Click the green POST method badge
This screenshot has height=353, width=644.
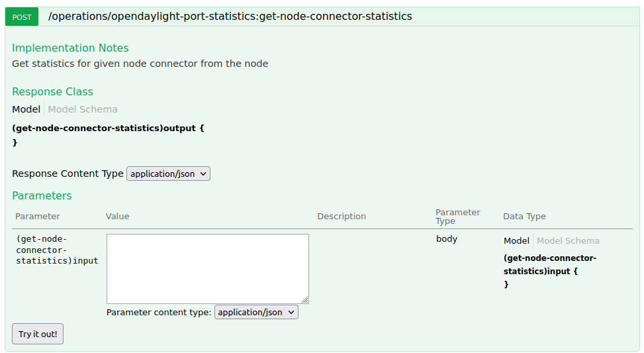click(22, 17)
